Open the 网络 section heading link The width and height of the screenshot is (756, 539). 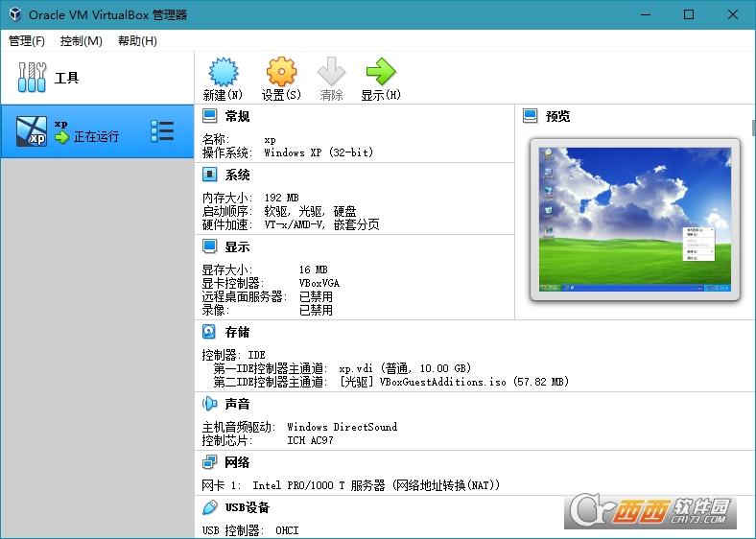pos(237,463)
